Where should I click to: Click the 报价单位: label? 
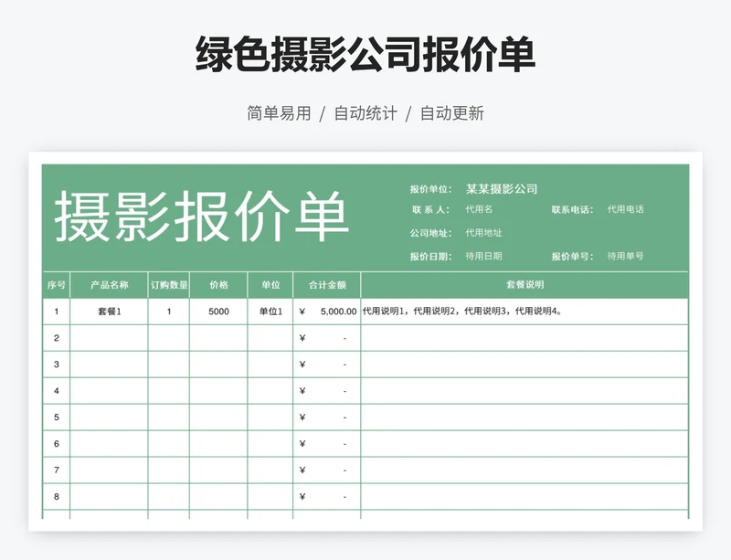click(x=430, y=189)
